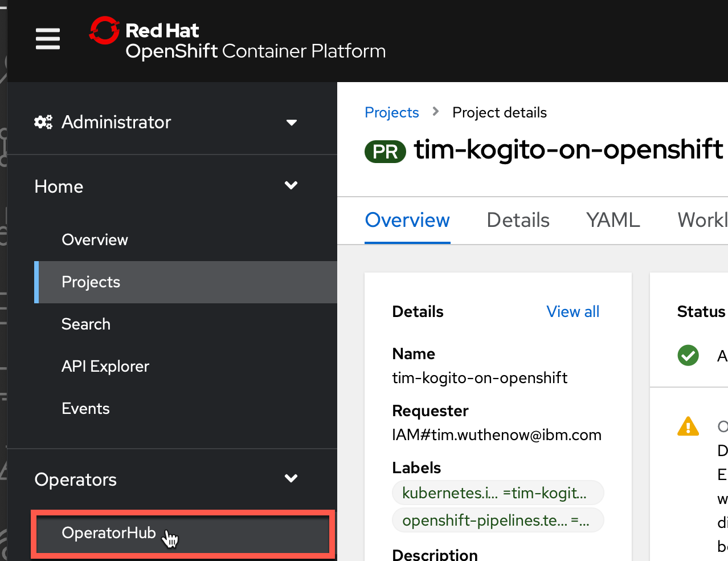Click the Administrator gear icon
This screenshot has width=728, height=561.
pyautogui.click(x=43, y=122)
